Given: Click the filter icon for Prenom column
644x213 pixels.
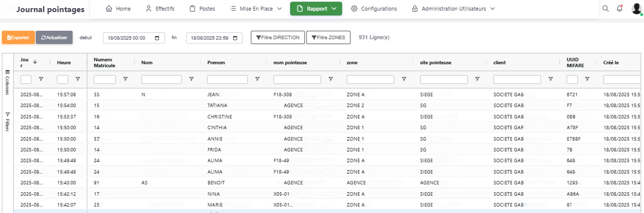Looking at the screenshot, I should [x=257, y=79].
